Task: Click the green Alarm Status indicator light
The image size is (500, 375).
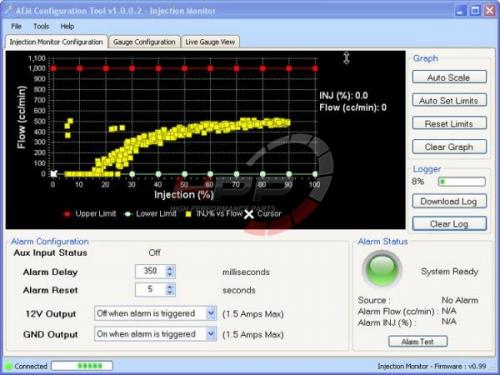Action: [382, 269]
